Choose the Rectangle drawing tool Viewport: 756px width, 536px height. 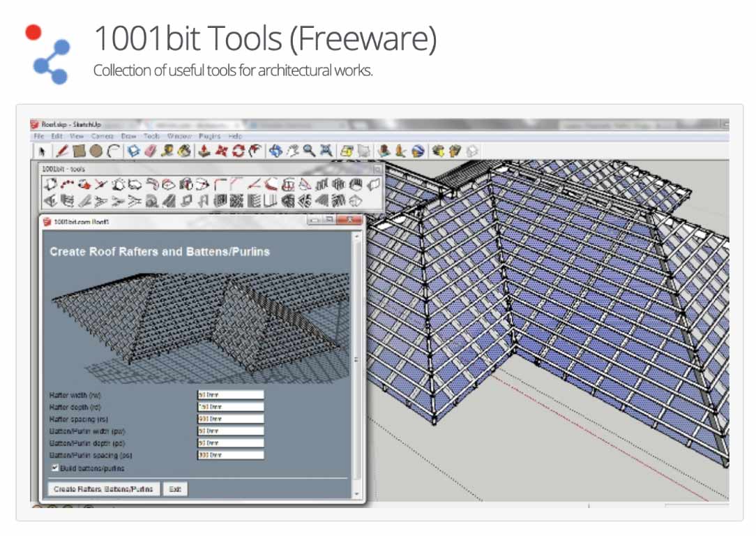coord(79,151)
